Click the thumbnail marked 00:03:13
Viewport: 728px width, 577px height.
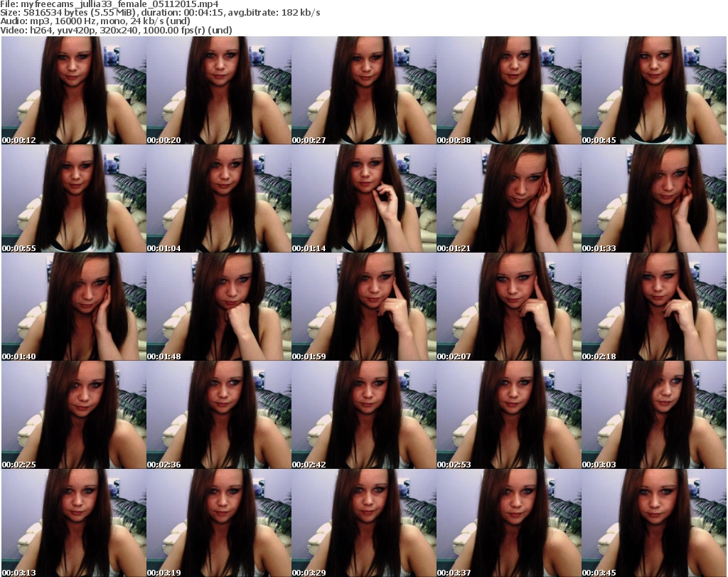(x=74, y=523)
